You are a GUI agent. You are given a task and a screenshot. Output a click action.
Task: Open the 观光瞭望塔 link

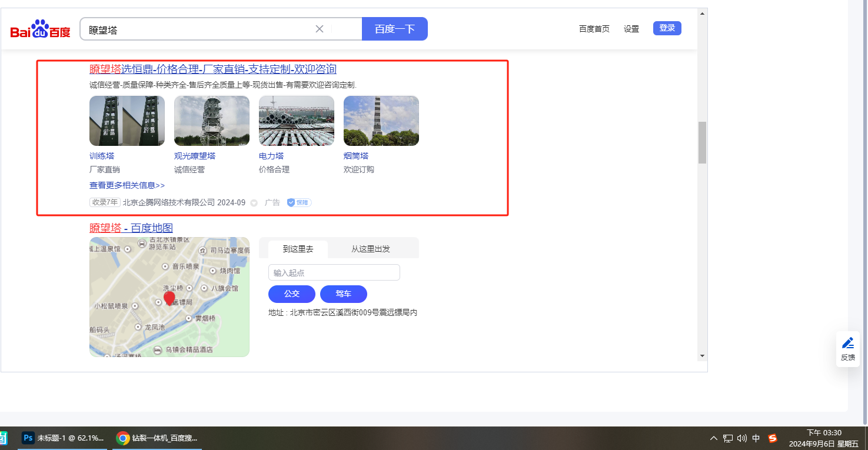tap(195, 156)
